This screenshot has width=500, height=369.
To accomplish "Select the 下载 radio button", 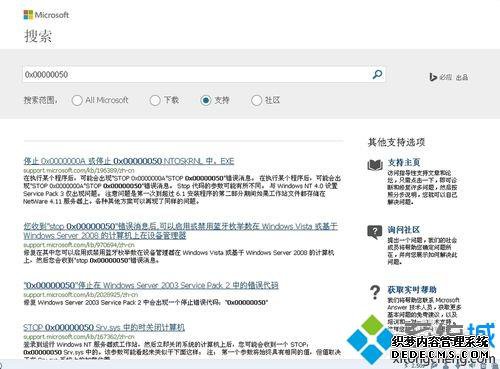I will point(155,100).
